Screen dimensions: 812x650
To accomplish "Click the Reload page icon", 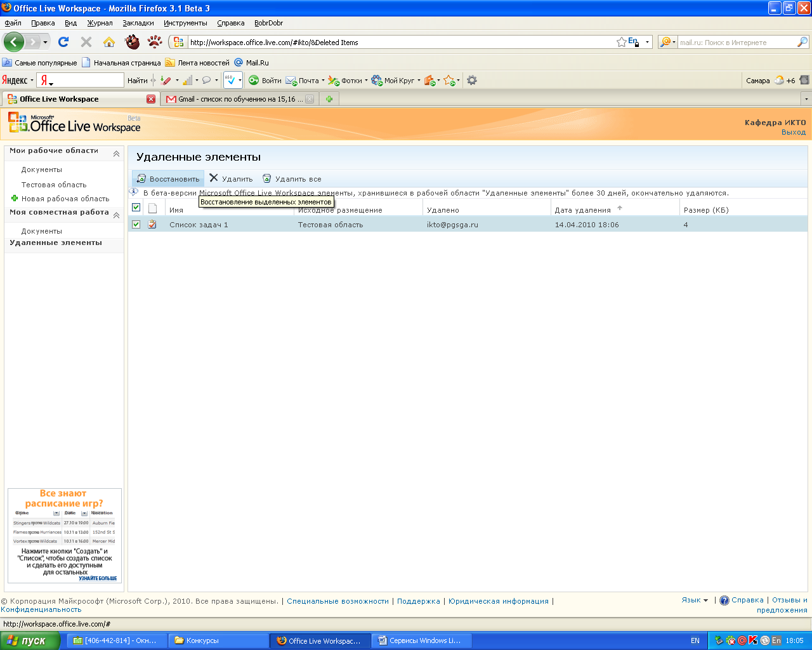I will (x=63, y=42).
